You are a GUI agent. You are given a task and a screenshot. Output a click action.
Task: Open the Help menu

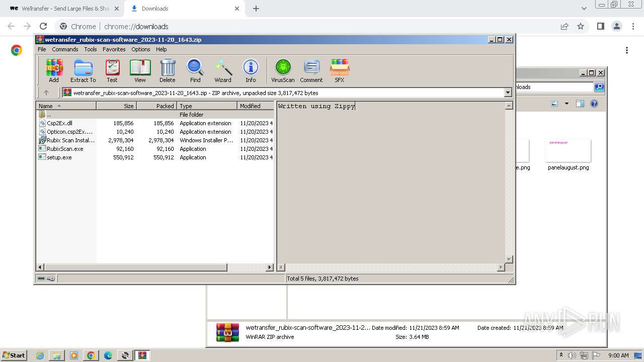pos(162,49)
